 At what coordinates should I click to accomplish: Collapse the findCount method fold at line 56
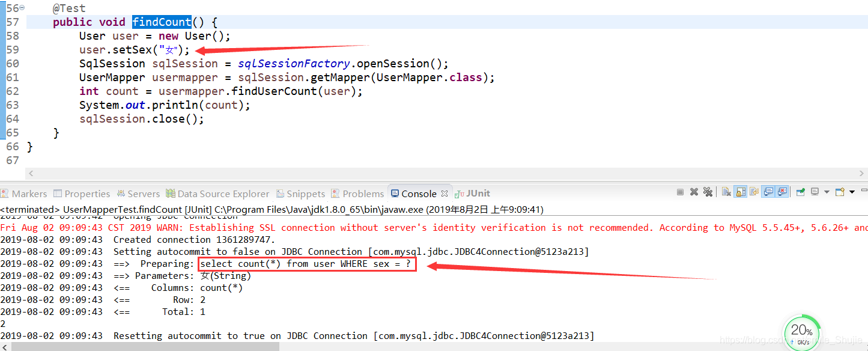click(x=22, y=8)
